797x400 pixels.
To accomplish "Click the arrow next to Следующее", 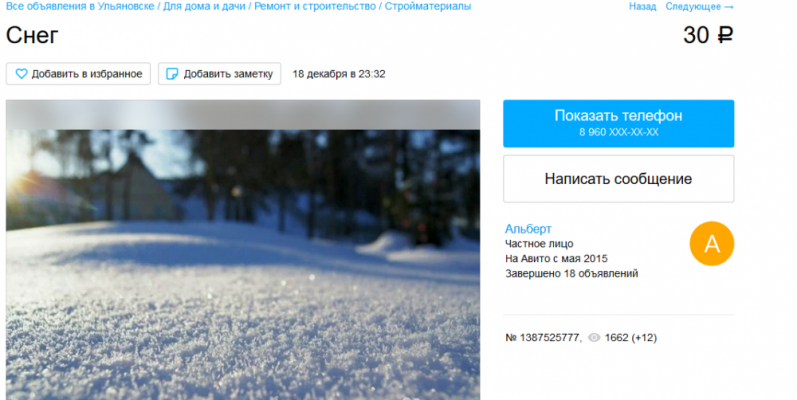I will point(729,7).
